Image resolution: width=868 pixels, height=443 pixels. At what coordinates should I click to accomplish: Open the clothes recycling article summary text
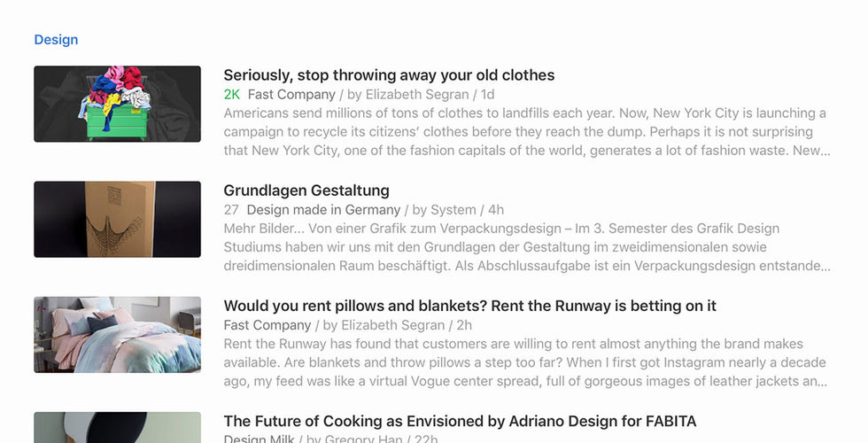point(527,132)
